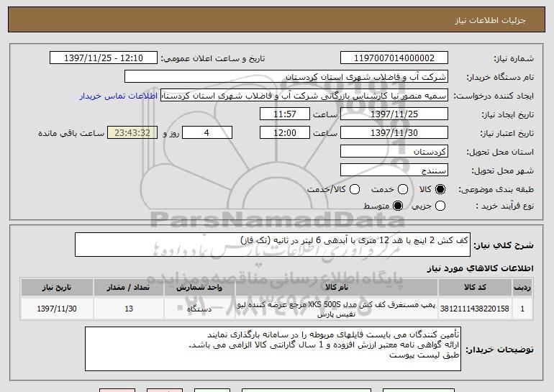Image resolution: width=554 pixels, height=392 pixels.
Task: Click the need number field 1197007014000002
Action: click(x=394, y=58)
